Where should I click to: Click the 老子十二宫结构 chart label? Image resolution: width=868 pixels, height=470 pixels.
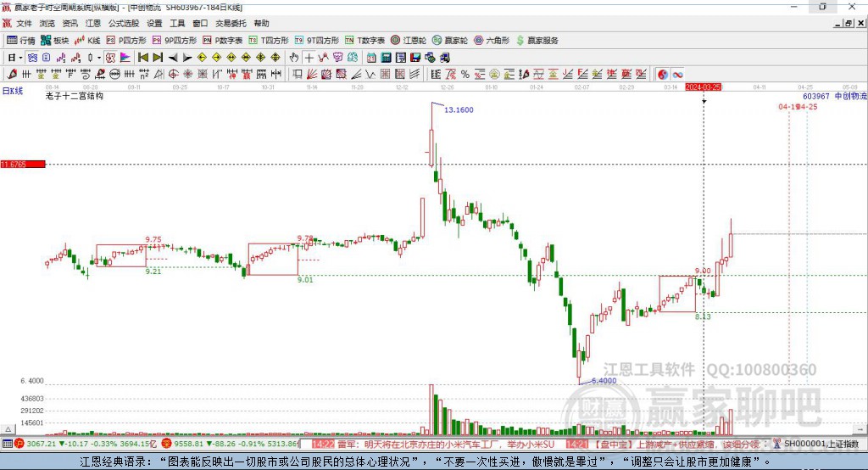pyautogui.click(x=75, y=96)
